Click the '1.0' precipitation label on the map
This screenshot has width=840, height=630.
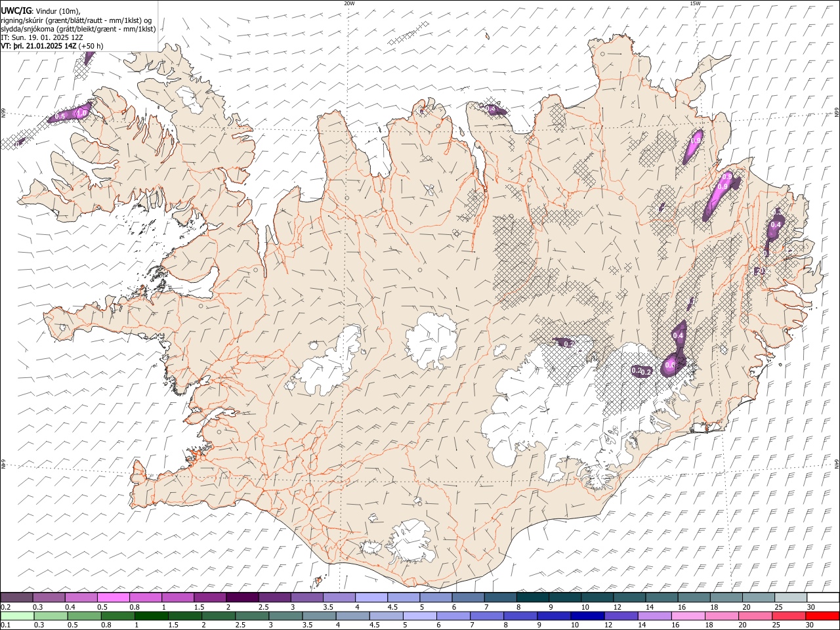(x=82, y=113)
